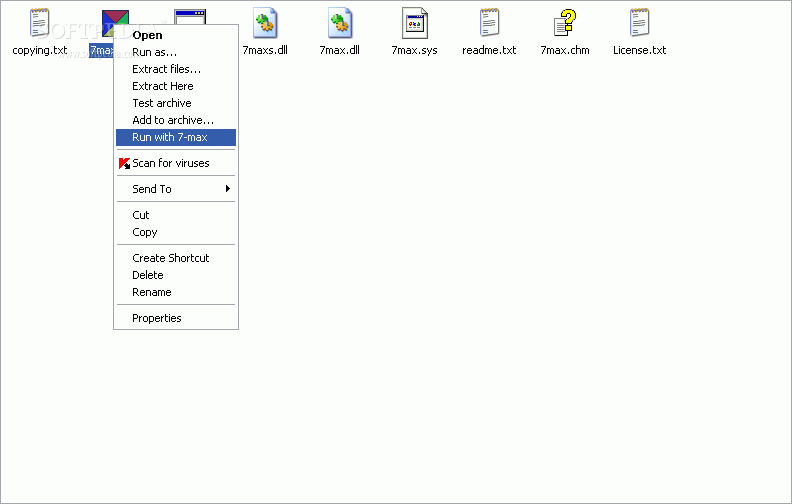Choose Open from the context menu

(x=176, y=35)
